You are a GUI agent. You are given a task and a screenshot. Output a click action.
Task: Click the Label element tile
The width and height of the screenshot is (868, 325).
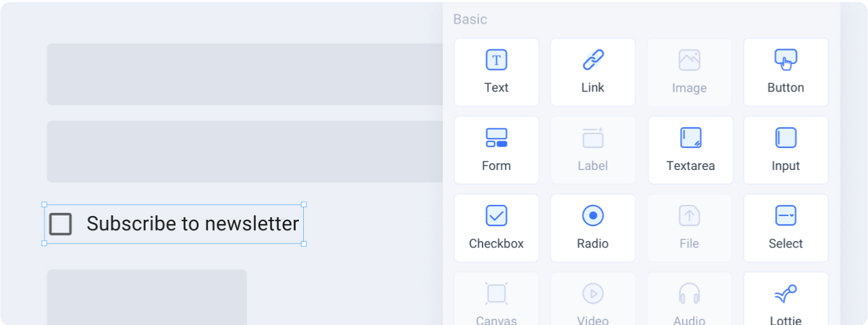coord(593,150)
